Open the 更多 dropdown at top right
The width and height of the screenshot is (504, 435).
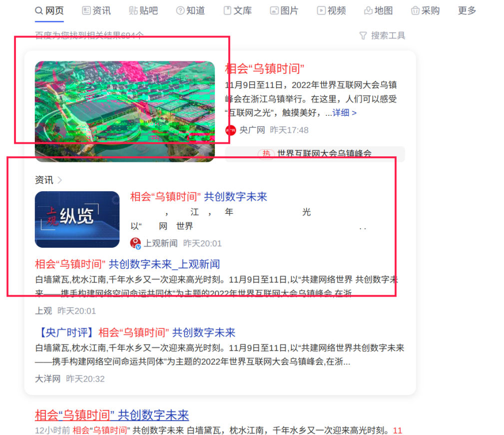[x=466, y=10]
